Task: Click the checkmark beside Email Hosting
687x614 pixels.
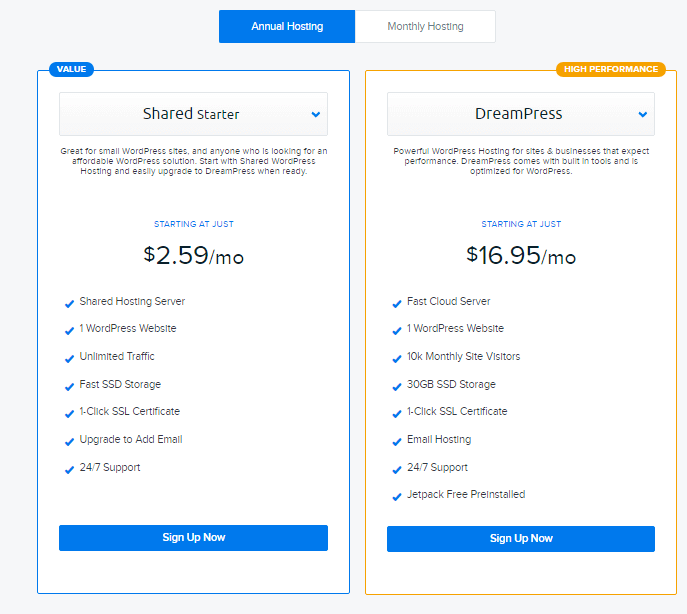Action: 397,441
